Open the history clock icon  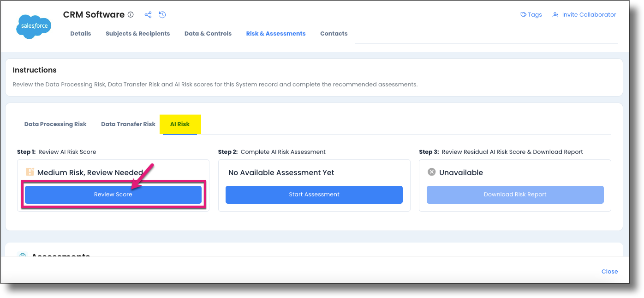pos(162,15)
